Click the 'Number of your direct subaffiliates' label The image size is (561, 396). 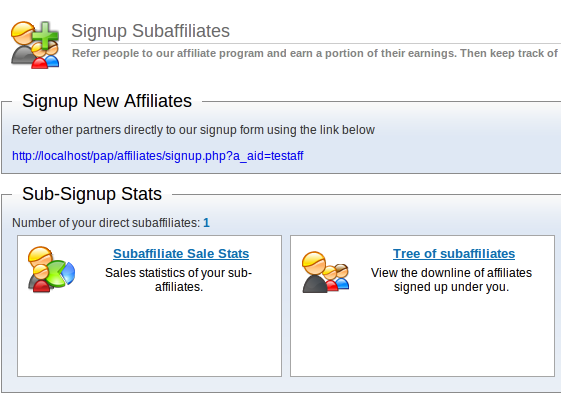(x=106, y=223)
